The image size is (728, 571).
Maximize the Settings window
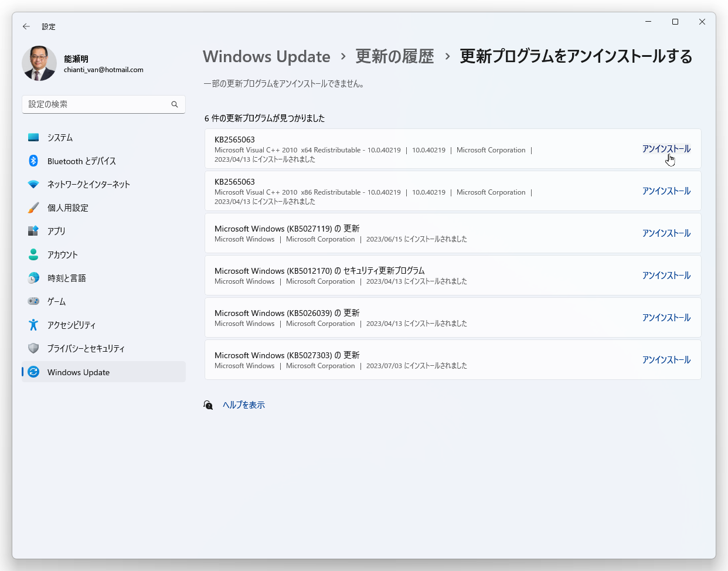click(x=675, y=22)
